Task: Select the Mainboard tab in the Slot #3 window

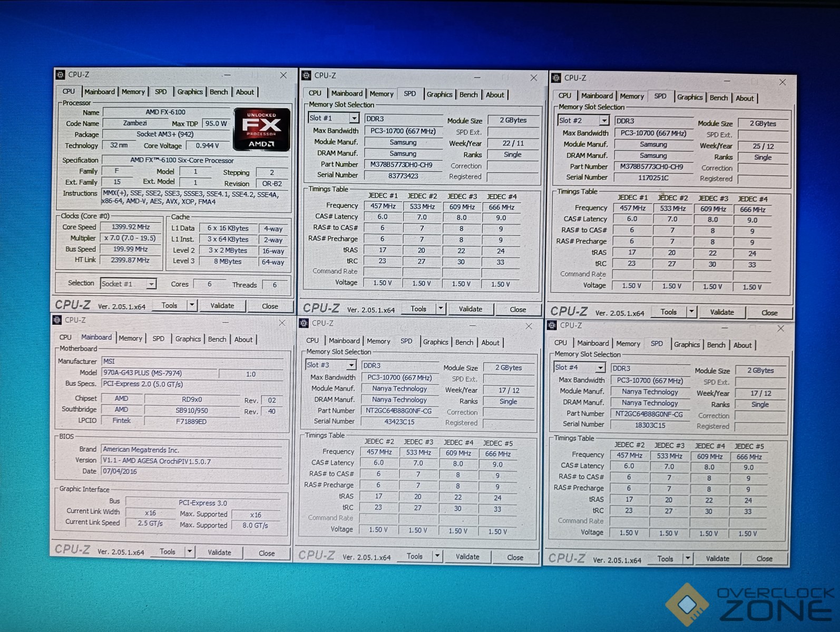Action: pos(344,341)
